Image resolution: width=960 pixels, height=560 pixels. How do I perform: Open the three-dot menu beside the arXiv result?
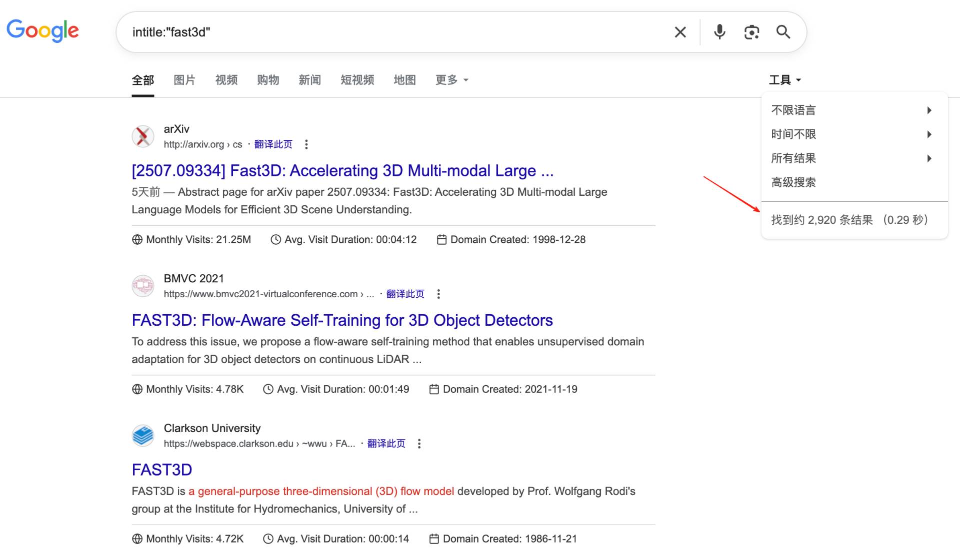point(306,144)
